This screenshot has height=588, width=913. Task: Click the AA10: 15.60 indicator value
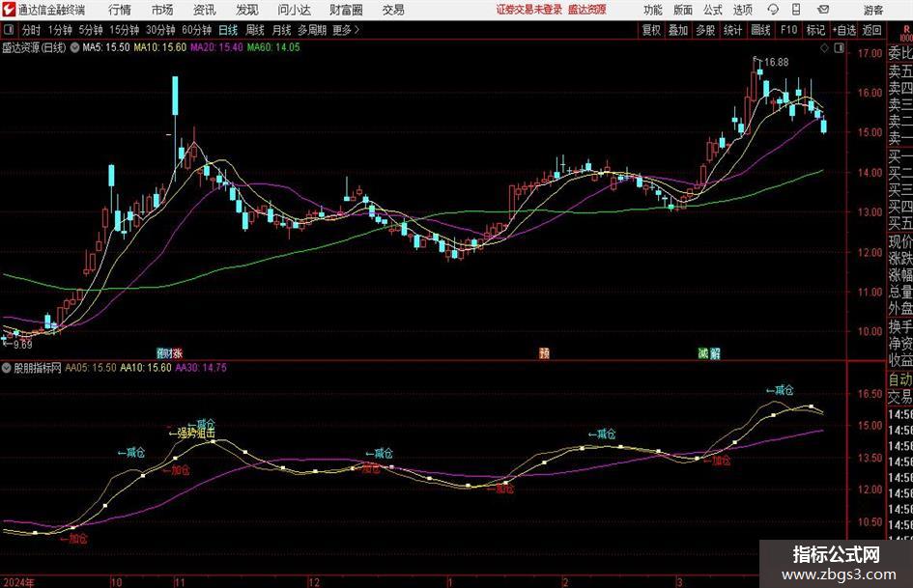click(x=146, y=368)
